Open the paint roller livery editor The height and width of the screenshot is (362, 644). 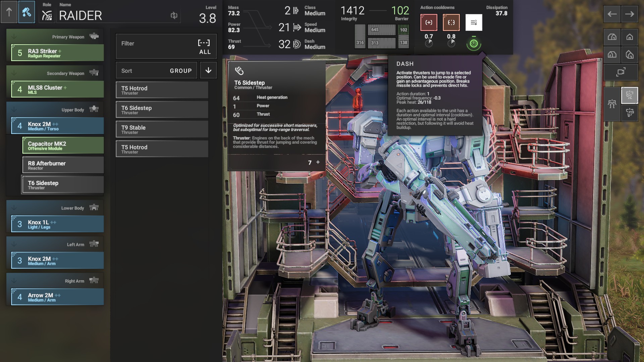[26, 12]
